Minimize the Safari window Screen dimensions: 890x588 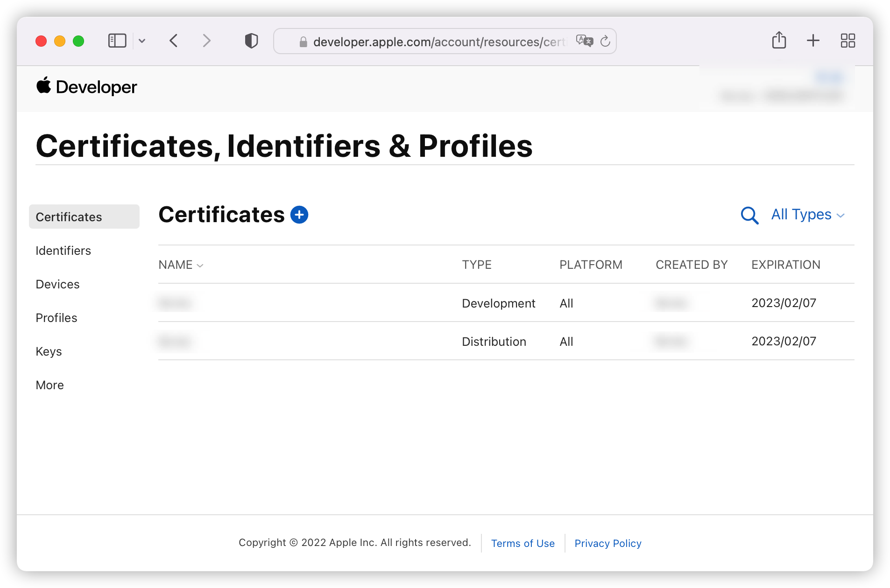60,41
